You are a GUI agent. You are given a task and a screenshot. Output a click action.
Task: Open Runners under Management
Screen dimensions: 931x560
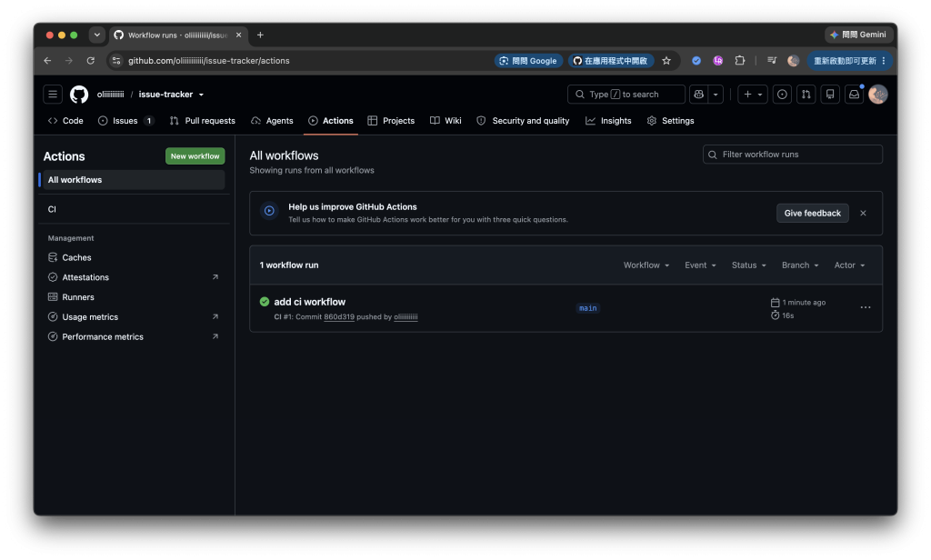134,297
